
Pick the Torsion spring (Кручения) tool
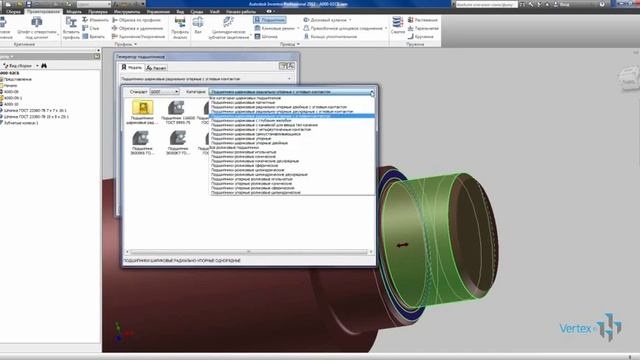(x=420, y=37)
